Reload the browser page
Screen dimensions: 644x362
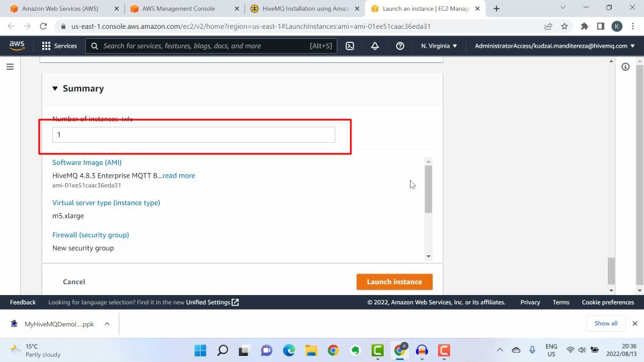[x=43, y=26]
